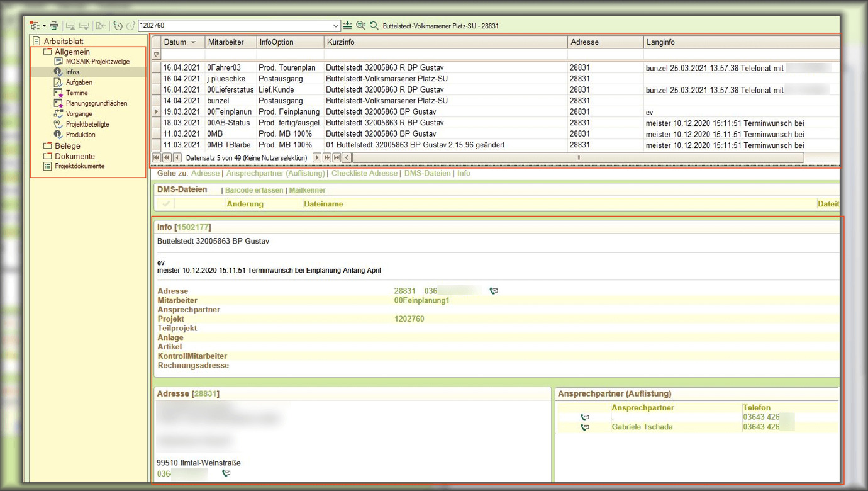This screenshot has width=868, height=491.
Task: Click the Barcode erfassen link
Action: pos(254,190)
